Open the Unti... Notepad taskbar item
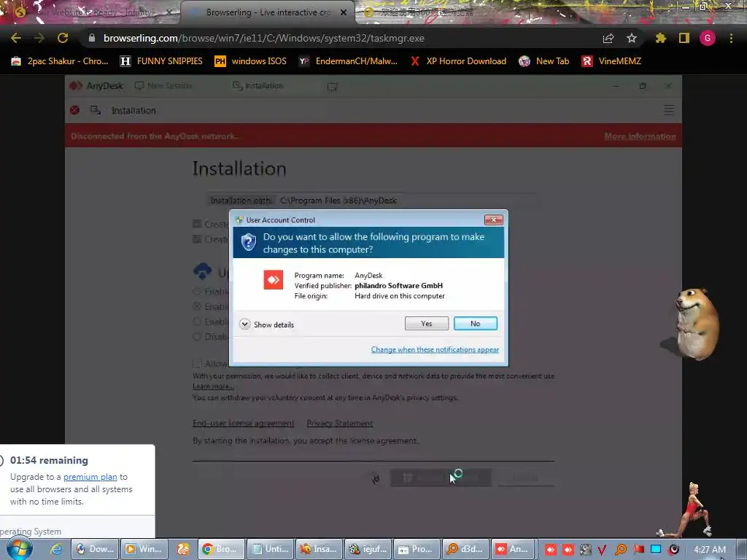Viewport: 747px width, 560px height. (271, 549)
